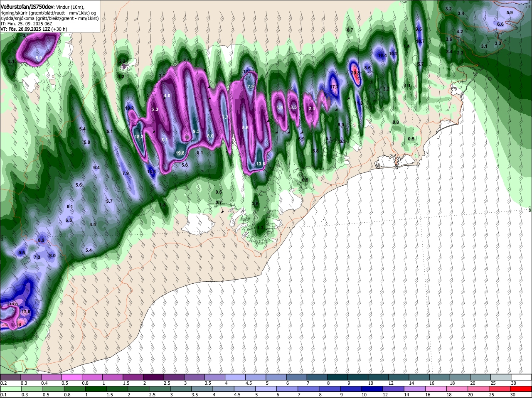Click the 5.0 value in the top-left purple blob
The height and width of the screenshot is (398, 532).
tap(39, 58)
